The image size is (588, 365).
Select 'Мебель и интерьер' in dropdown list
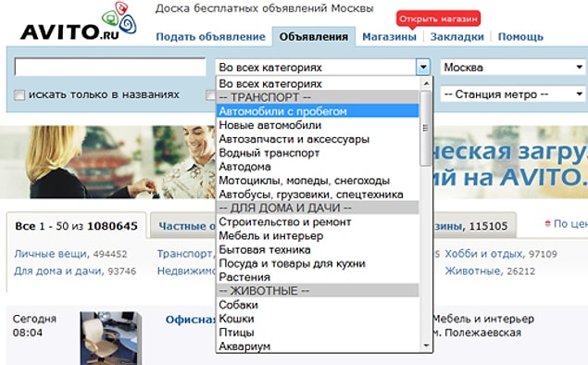click(318, 235)
